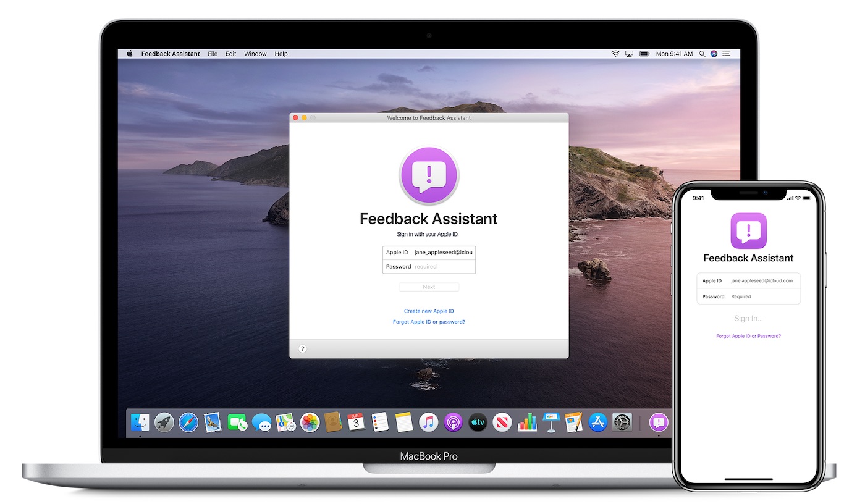Tap Sign In… on the iPhone
Viewport: 865px width, 504px height.
(x=748, y=319)
